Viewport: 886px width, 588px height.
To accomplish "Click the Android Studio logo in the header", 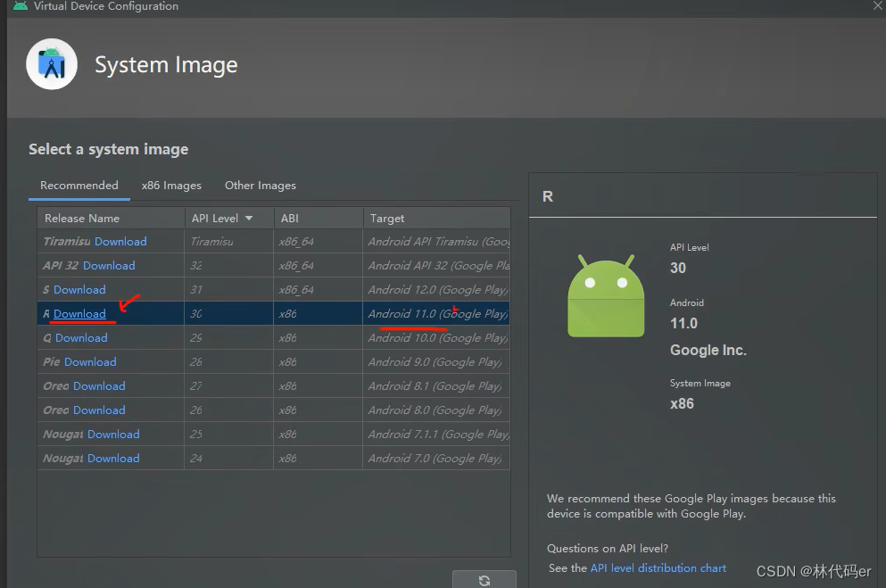I will (x=51, y=63).
